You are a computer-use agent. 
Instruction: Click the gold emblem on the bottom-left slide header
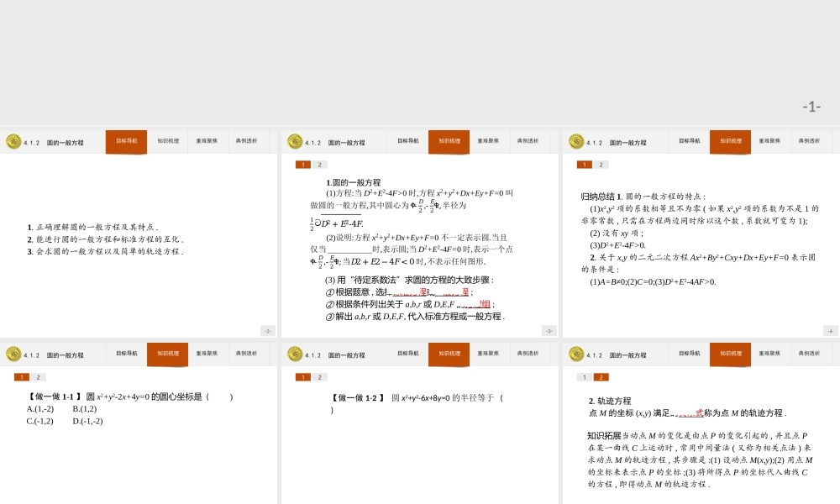pyautogui.click(x=13, y=354)
